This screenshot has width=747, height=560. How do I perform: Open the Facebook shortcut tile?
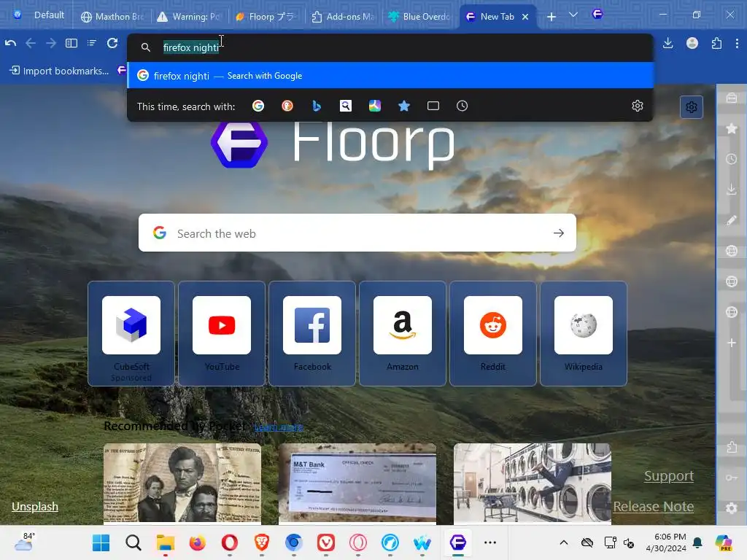[x=312, y=333]
